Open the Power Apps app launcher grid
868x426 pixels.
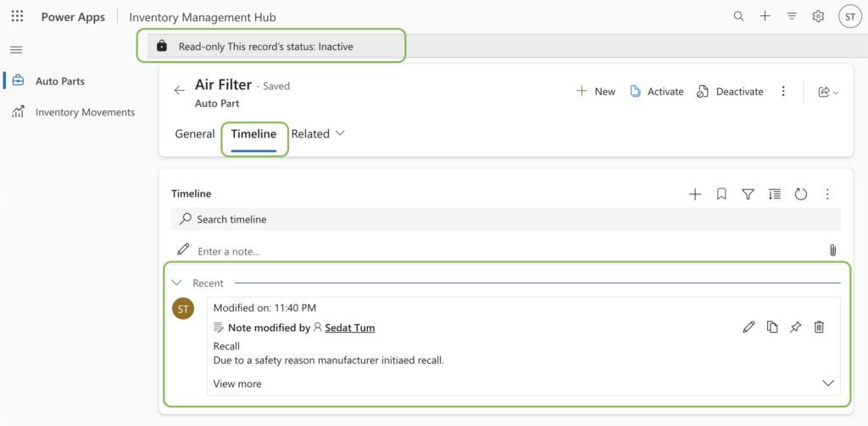pos(18,17)
